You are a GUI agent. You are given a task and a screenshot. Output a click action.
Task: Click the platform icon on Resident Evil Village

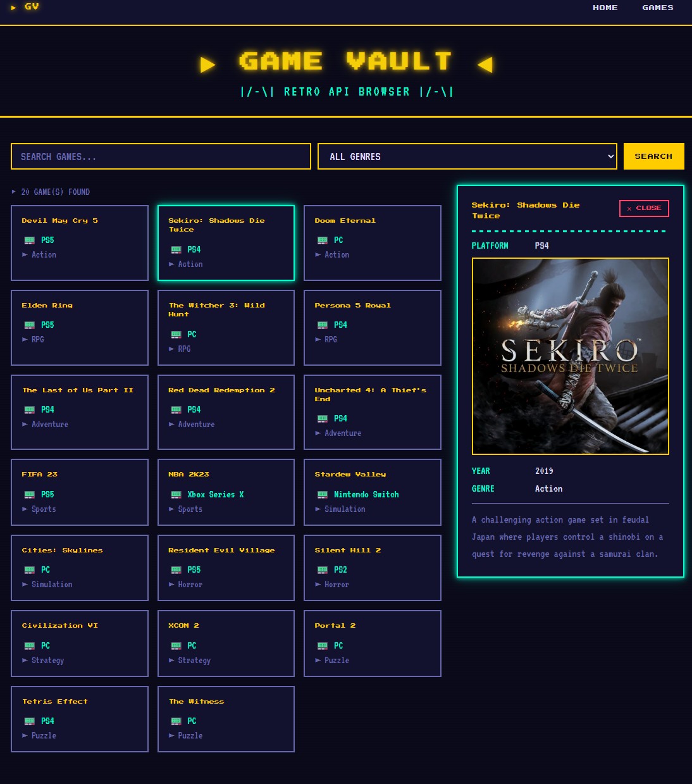176,570
